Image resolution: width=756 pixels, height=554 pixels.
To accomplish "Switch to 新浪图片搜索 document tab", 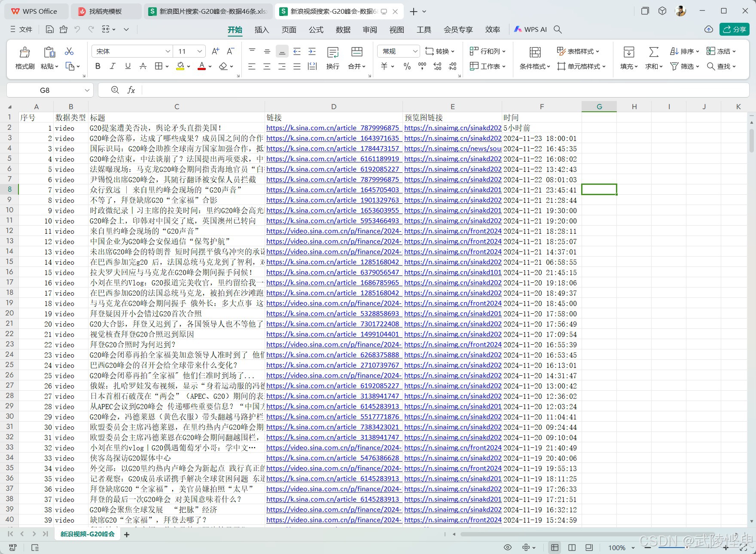I will 208,12.
